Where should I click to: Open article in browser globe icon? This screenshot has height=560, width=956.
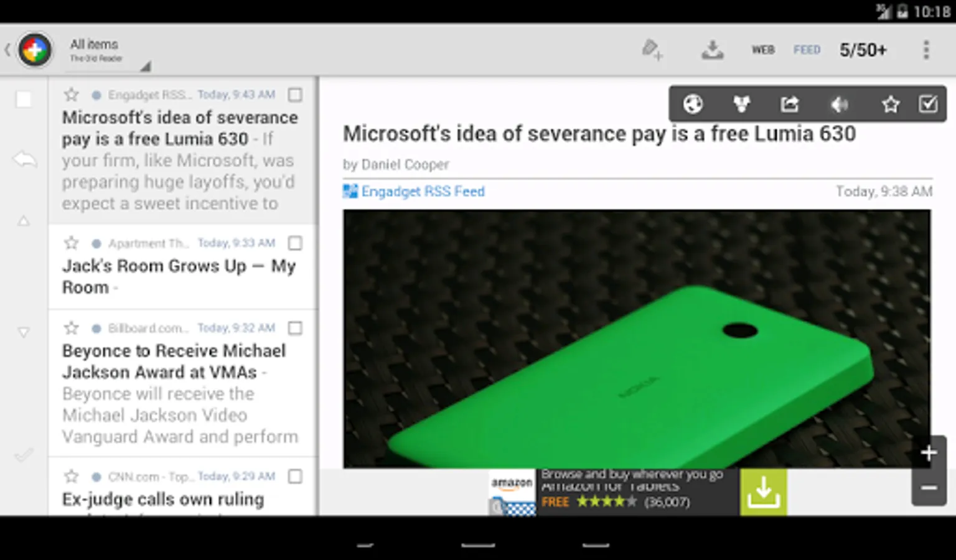693,104
